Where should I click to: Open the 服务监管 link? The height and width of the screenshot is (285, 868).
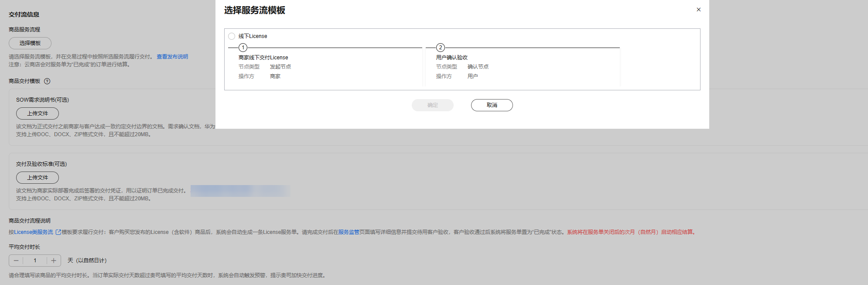[349, 232]
